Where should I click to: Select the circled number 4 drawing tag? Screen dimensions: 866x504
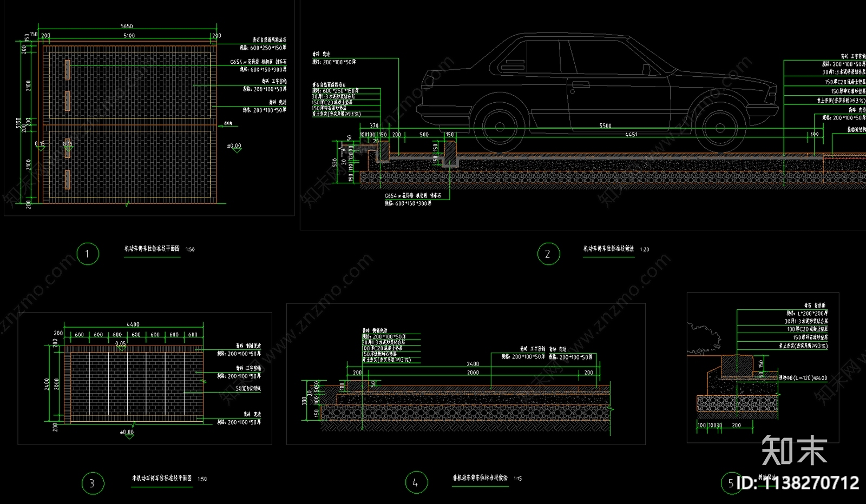416,482
